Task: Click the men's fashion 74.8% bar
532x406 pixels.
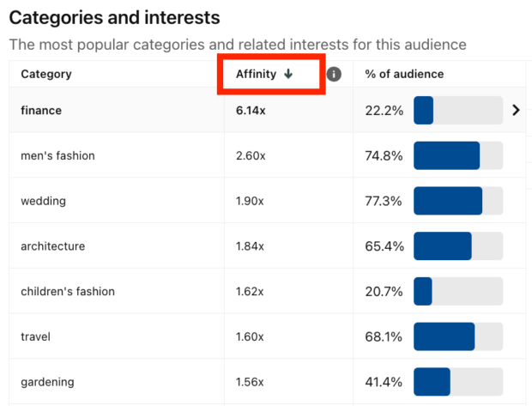Action: pos(458,155)
